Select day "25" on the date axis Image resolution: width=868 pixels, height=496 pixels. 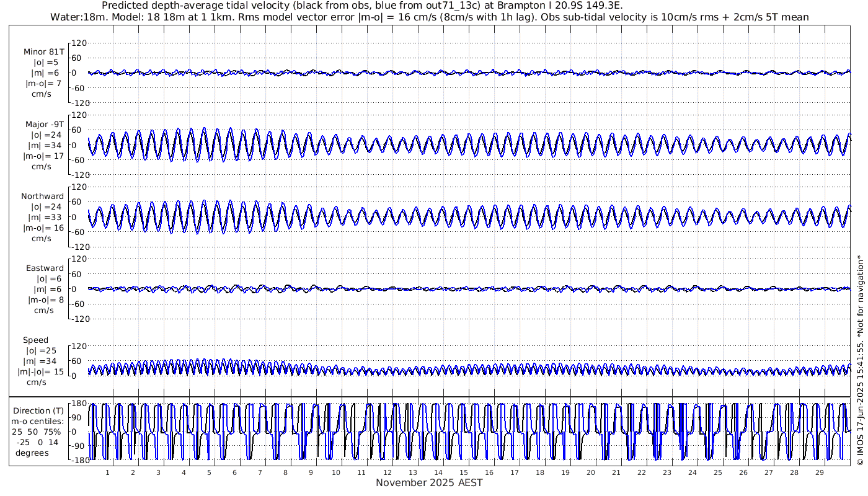(717, 472)
